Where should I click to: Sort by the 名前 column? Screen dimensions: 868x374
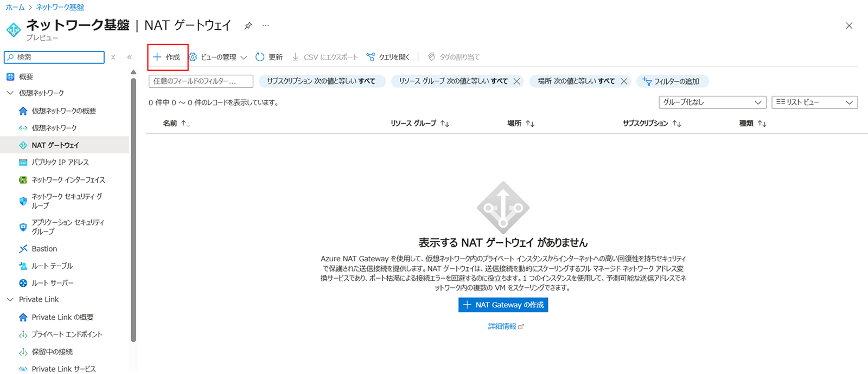pos(176,124)
